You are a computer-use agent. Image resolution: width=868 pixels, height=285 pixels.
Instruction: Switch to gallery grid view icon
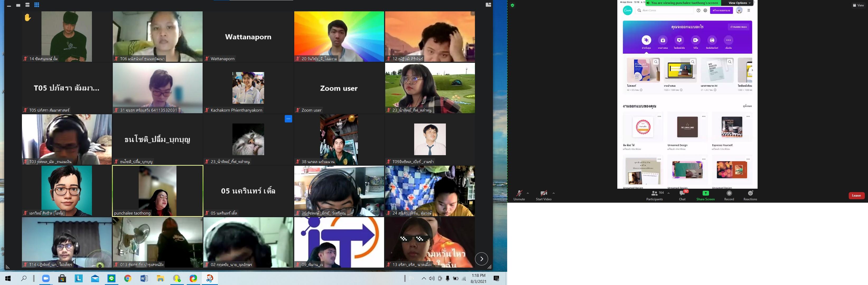click(x=37, y=5)
